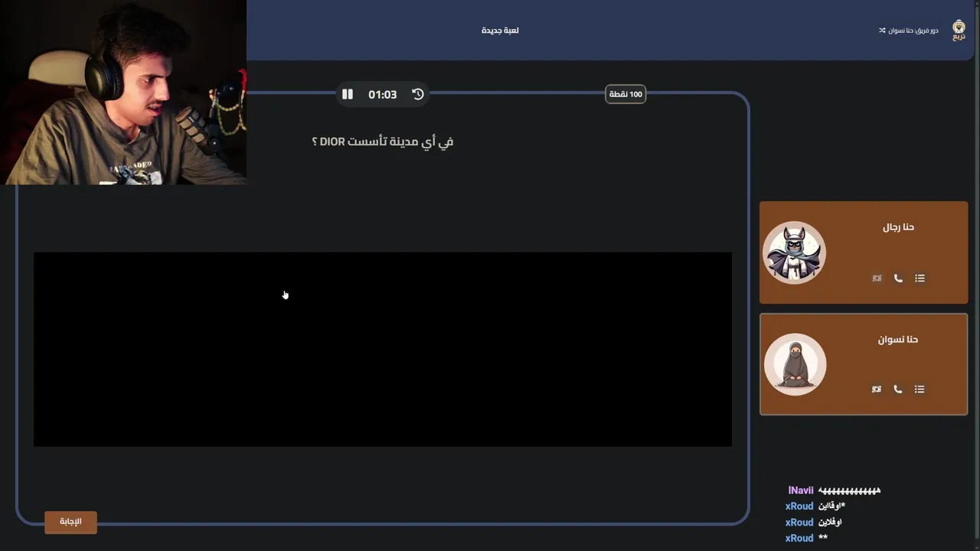The width and height of the screenshot is (980, 551).
Task: Click the 01:03 timer readout
Action: [x=382, y=95]
